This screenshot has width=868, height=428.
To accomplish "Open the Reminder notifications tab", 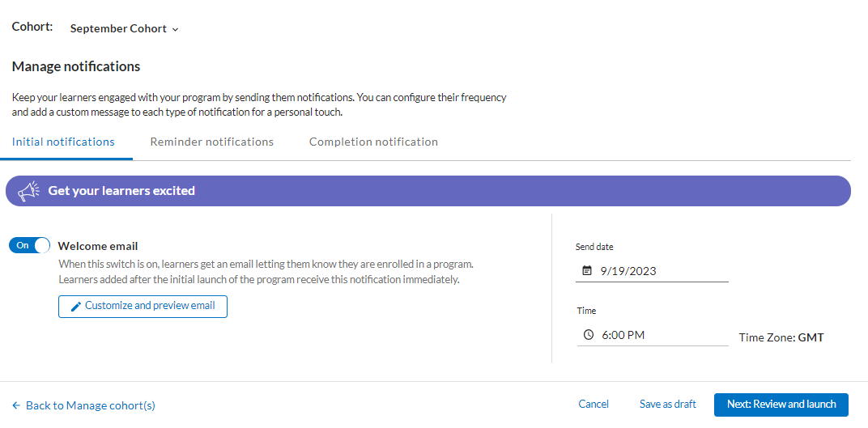I will (211, 142).
